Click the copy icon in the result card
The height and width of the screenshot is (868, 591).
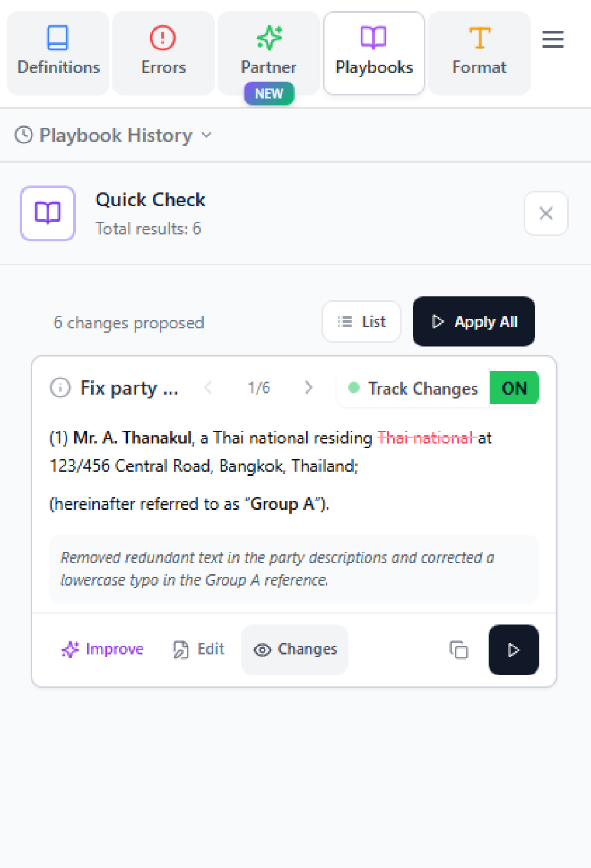coord(459,650)
